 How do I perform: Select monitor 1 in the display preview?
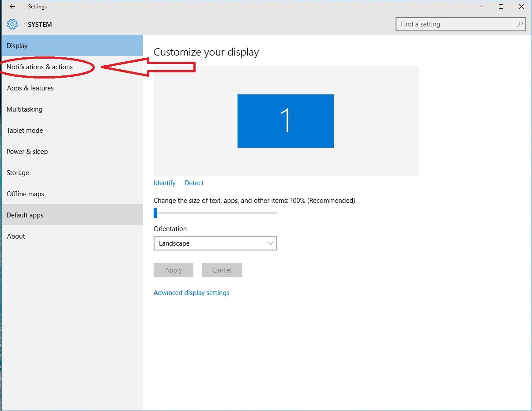(x=286, y=121)
